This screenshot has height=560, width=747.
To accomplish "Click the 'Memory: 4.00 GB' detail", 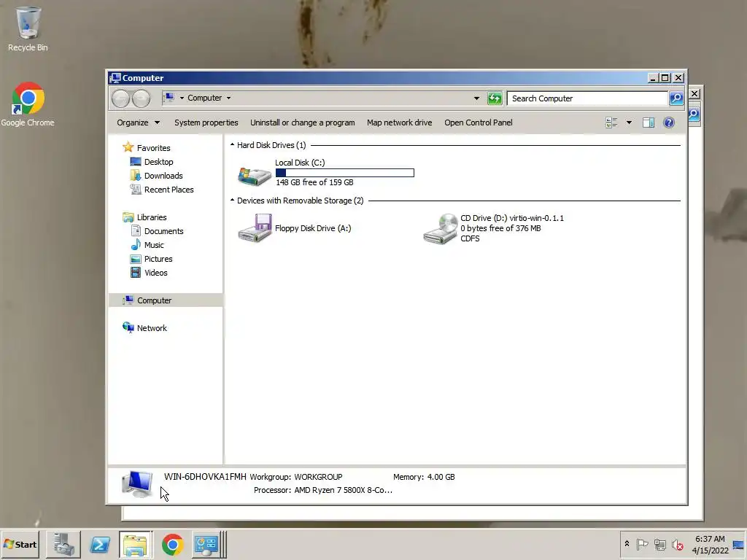I will [x=424, y=477].
